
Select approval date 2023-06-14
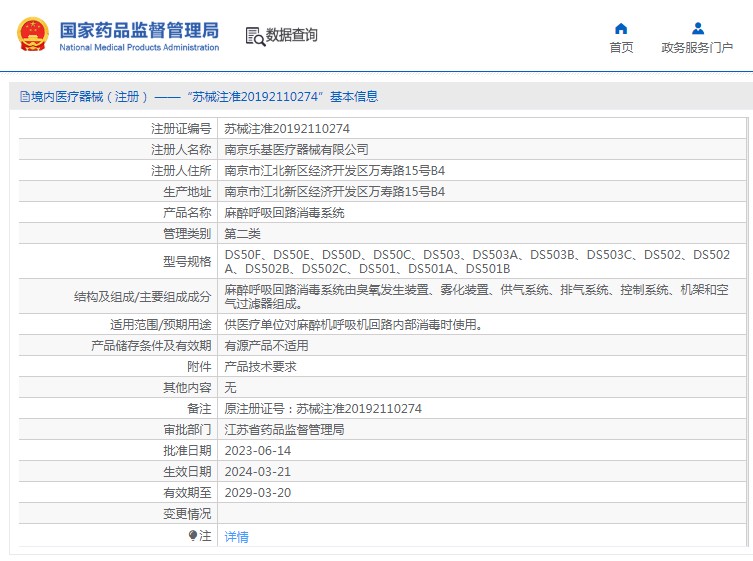point(258,451)
